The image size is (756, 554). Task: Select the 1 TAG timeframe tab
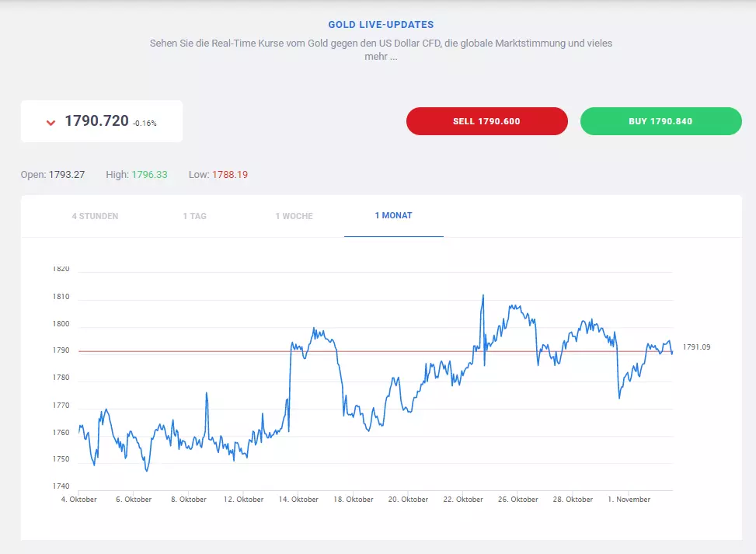(195, 216)
